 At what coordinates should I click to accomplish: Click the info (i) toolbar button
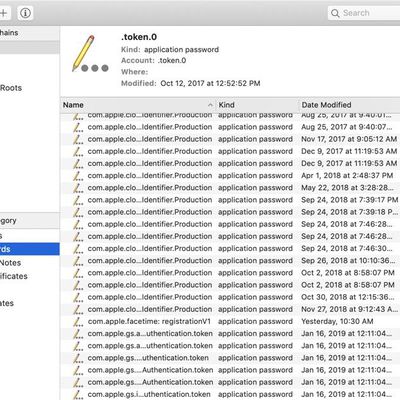[x=25, y=13]
